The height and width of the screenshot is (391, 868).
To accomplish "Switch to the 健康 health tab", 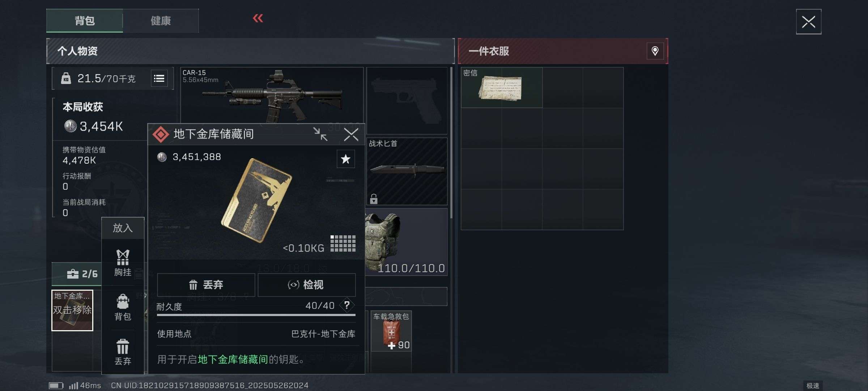I will 161,21.
